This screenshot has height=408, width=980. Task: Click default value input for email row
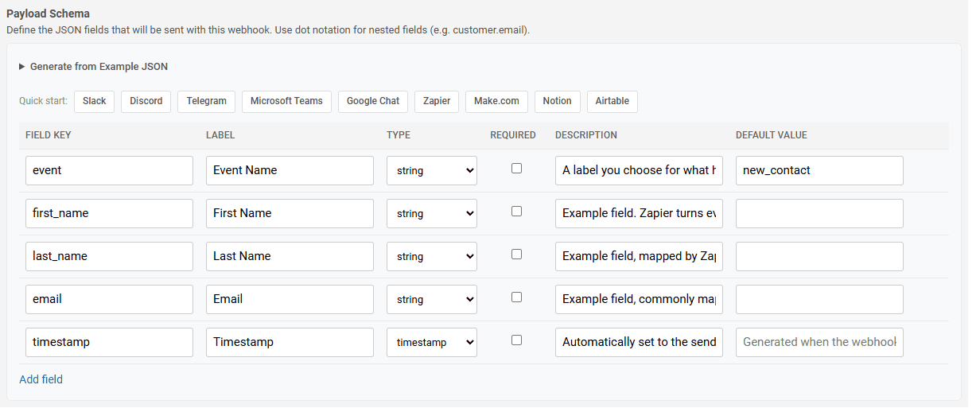819,299
